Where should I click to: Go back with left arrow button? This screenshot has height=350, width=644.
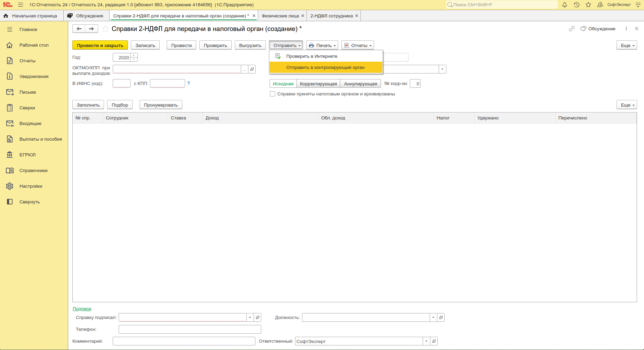(x=79, y=29)
